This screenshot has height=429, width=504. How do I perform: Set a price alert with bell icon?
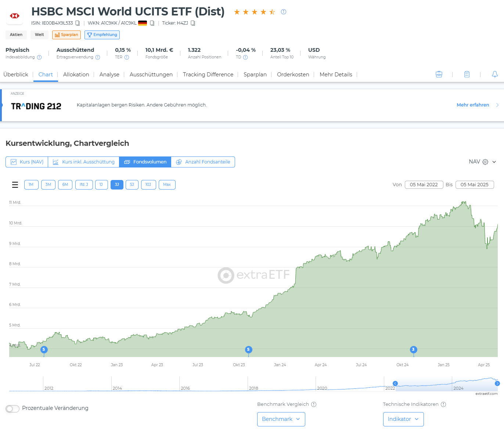[x=495, y=74]
